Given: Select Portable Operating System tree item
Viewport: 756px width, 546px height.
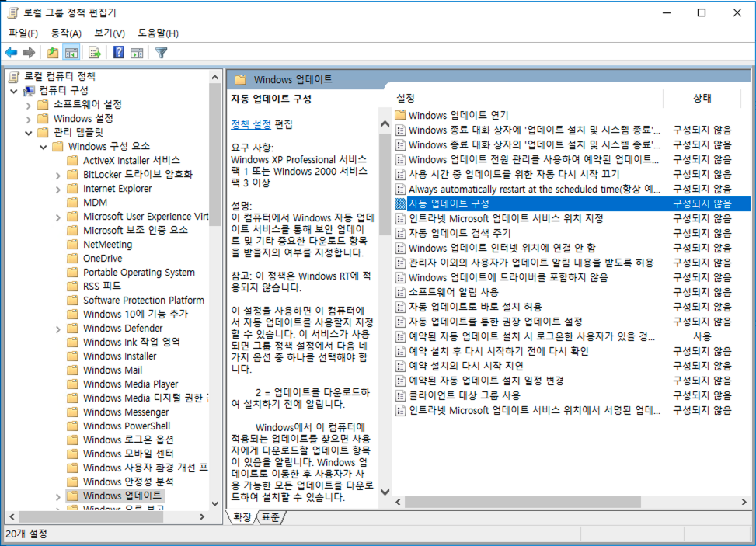Looking at the screenshot, I should [x=139, y=273].
